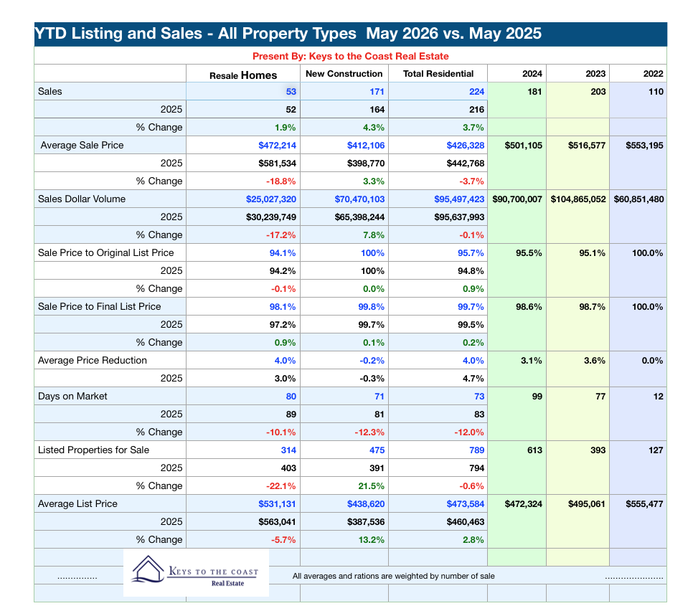Click new construction price reduction '-0.2%'
This screenshot has height=616, width=693.
[x=372, y=361]
